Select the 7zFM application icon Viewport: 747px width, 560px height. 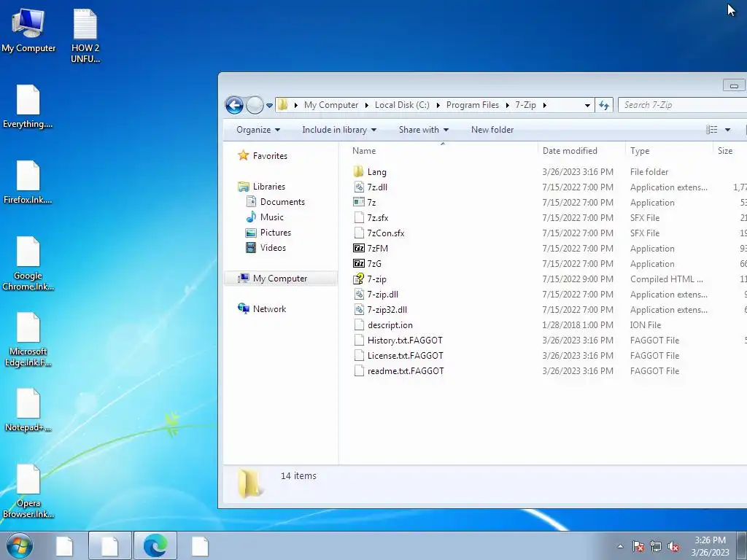tap(359, 248)
